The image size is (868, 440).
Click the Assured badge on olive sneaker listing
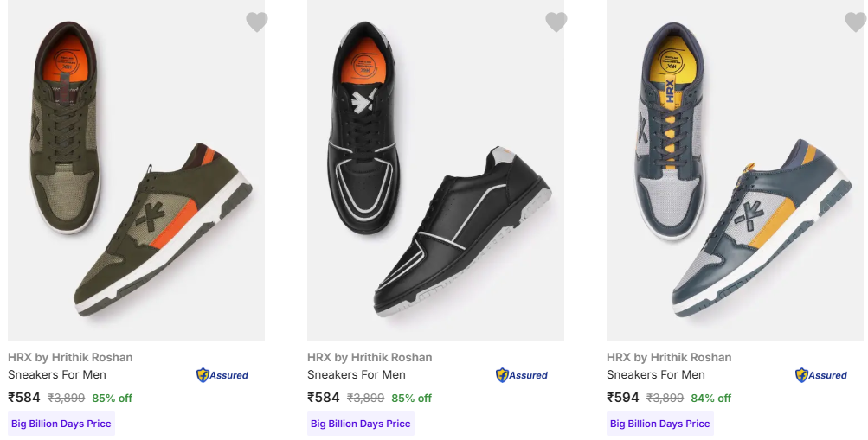coord(222,375)
